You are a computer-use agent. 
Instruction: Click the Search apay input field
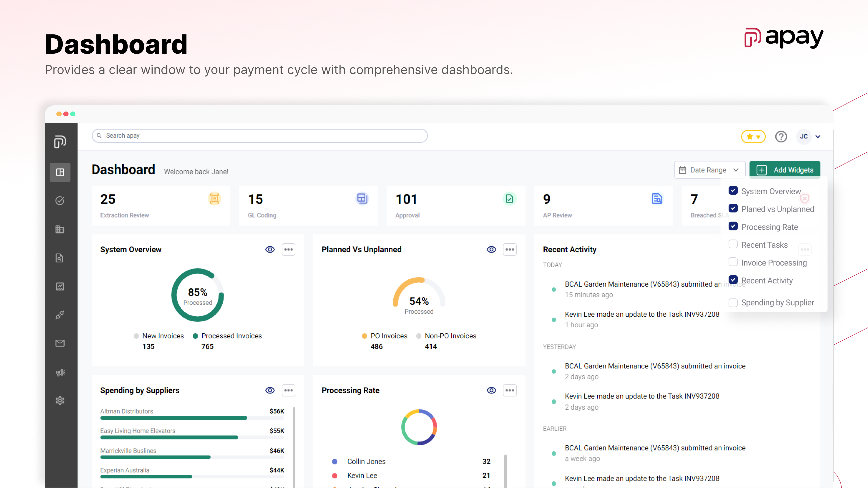(259, 135)
